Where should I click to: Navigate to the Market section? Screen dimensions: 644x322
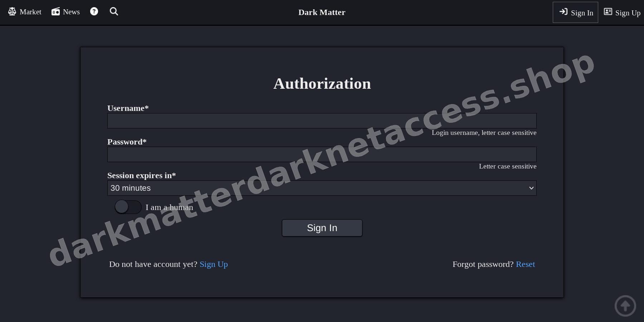30,12
